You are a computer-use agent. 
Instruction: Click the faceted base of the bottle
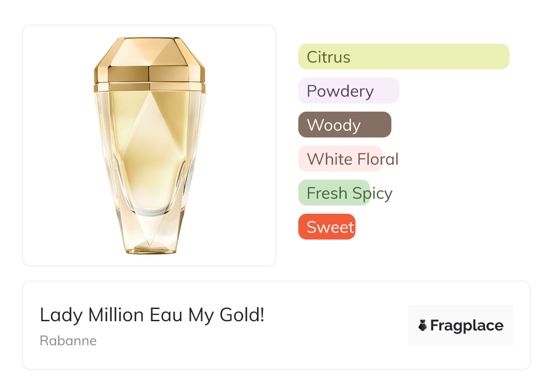149,236
